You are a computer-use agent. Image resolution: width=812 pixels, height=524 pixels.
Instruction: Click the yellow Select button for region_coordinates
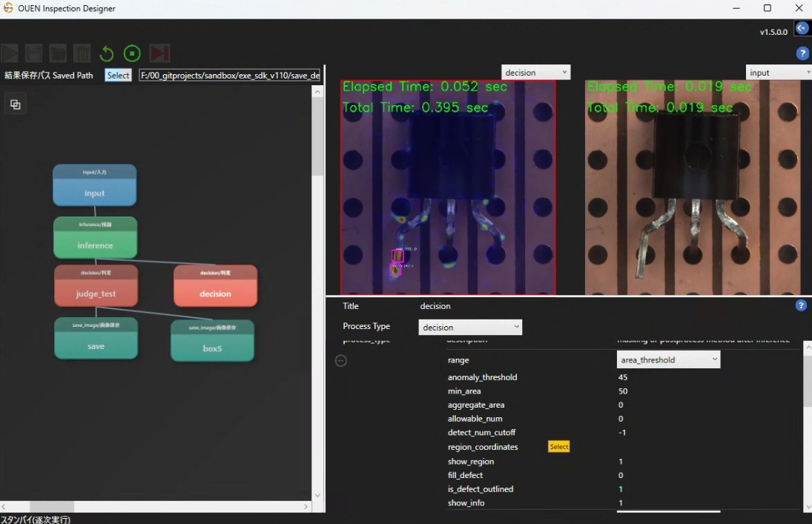point(559,446)
